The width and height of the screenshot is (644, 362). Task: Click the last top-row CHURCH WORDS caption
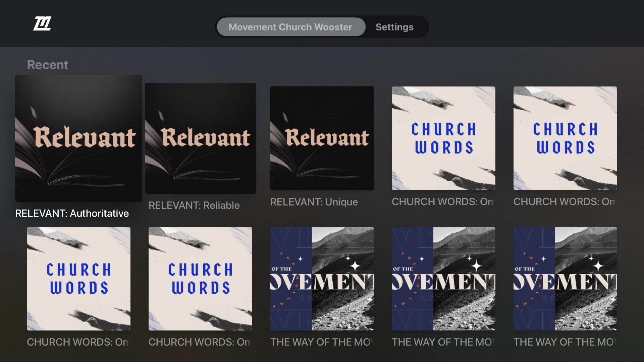click(564, 202)
